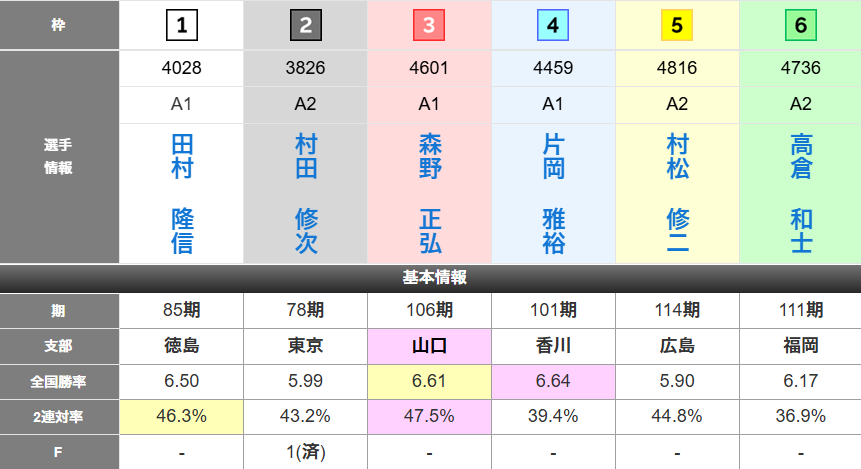Click the white lane 1 number badge
The height and width of the screenshot is (469, 861).
[x=181, y=25]
